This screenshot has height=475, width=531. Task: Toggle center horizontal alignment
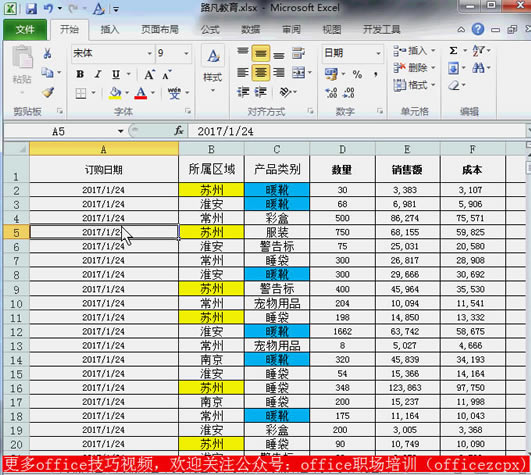(260, 72)
